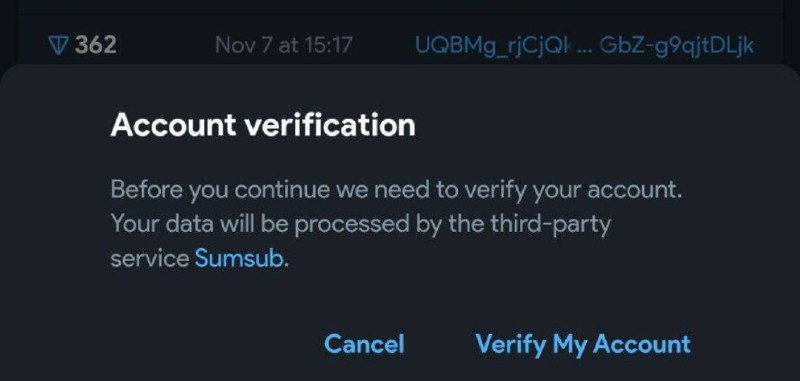Tap the dimmed transaction row behind the dialog
800x381 pixels.
click(400, 45)
